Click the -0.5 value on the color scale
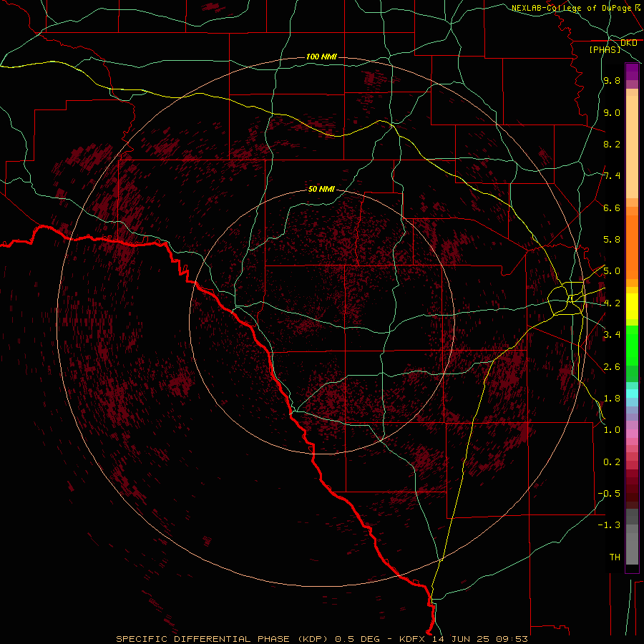Image resolution: width=644 pixels, height=644 pixels. click(609, 494)
